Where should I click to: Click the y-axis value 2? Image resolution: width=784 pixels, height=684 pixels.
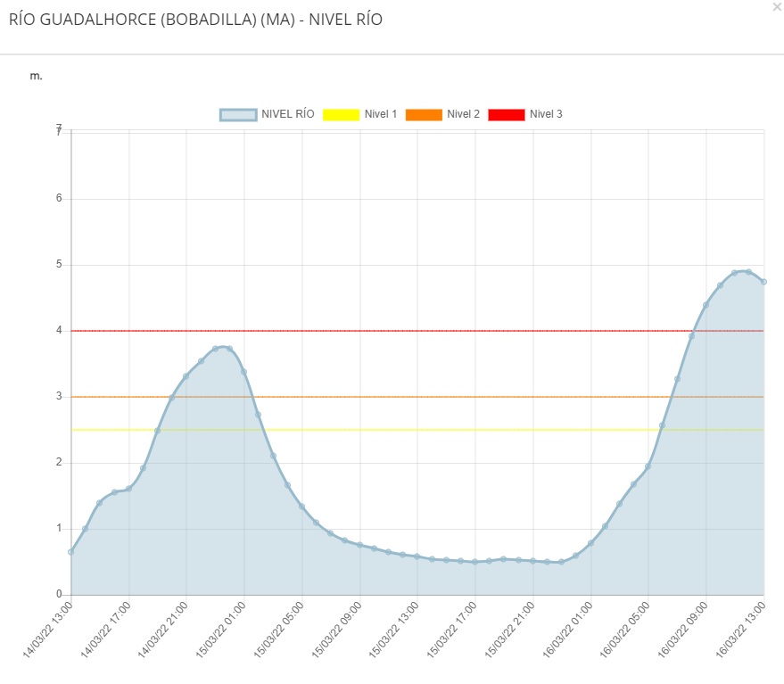tap(59, 463)
